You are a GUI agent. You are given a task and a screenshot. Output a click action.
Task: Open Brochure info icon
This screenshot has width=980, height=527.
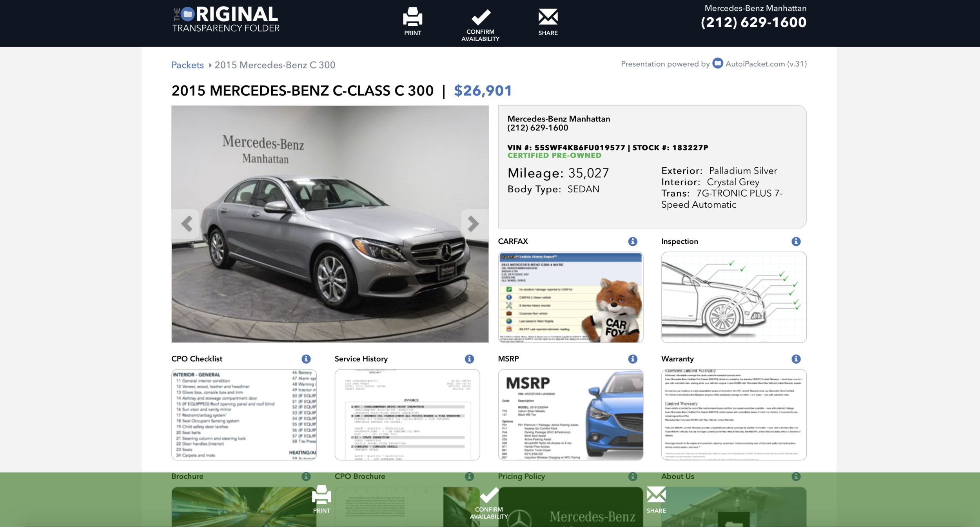[306, 476]
